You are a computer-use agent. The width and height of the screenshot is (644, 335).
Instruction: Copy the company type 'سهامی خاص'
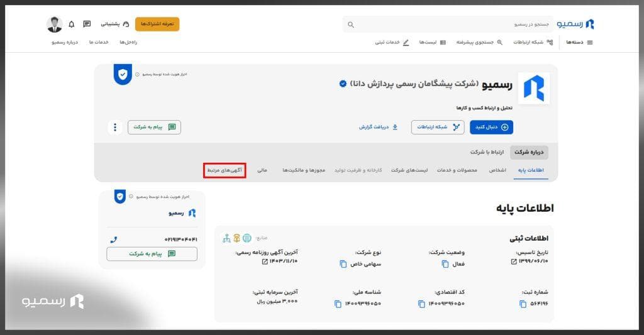343,264
